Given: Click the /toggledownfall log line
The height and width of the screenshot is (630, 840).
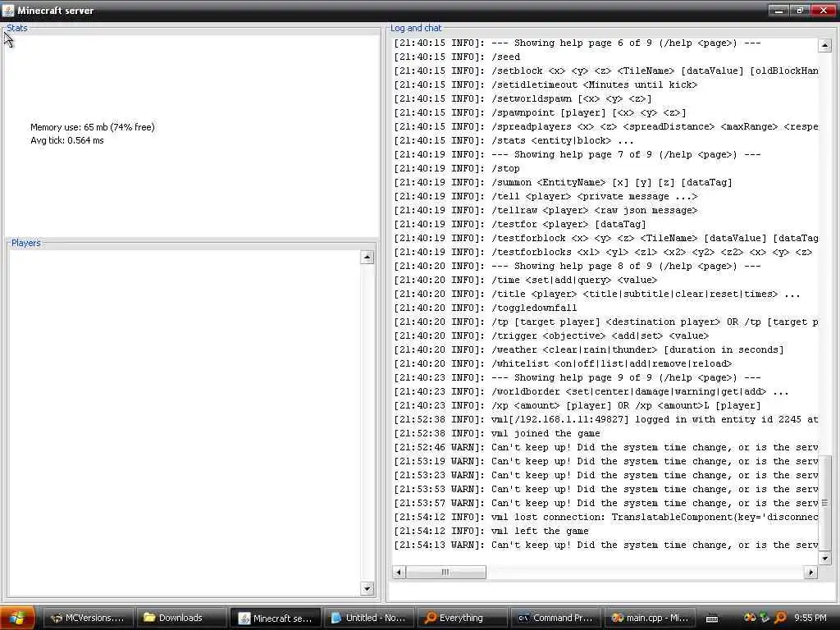Looking at the screenshot, I should [x=486, y=308].
